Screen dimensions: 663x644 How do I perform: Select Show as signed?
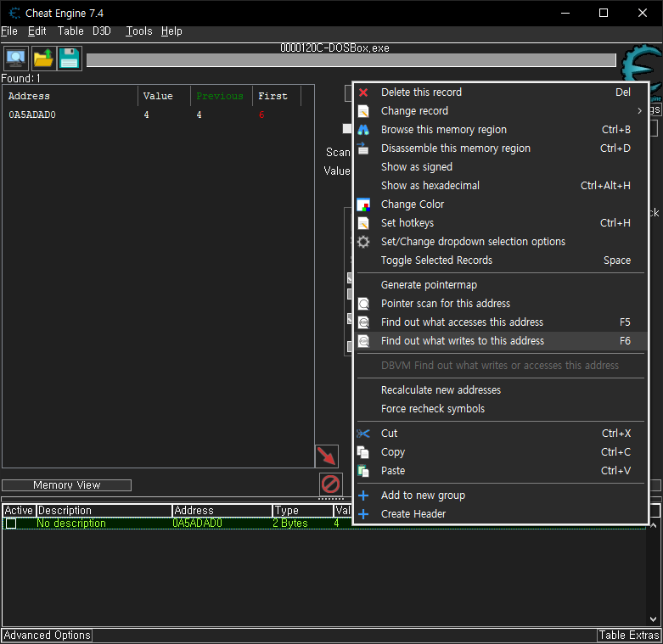501,167
